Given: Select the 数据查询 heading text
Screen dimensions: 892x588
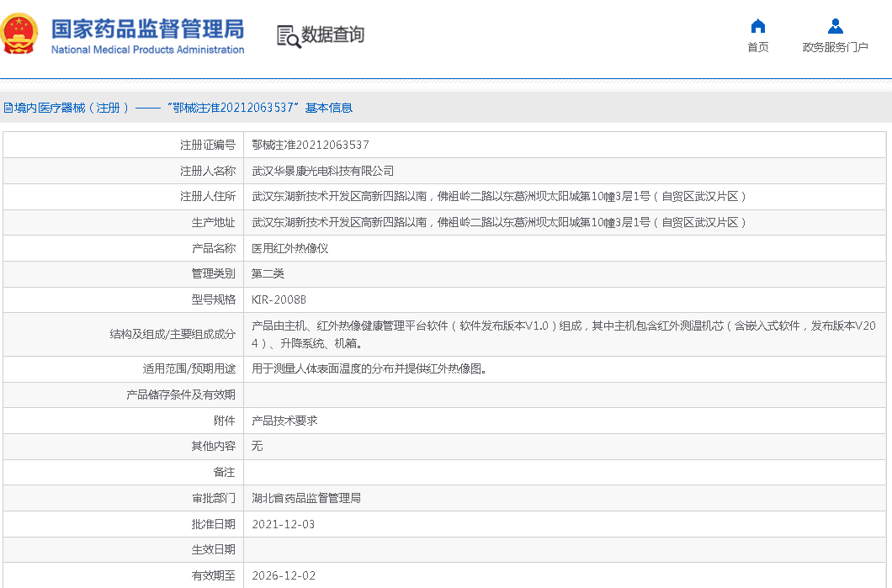Looking at the screenshot, I should click(x=333, y=35).
